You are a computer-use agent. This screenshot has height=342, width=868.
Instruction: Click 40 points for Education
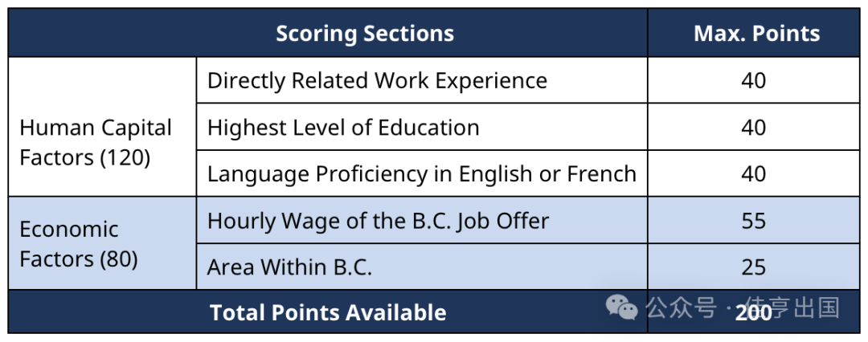753,127
